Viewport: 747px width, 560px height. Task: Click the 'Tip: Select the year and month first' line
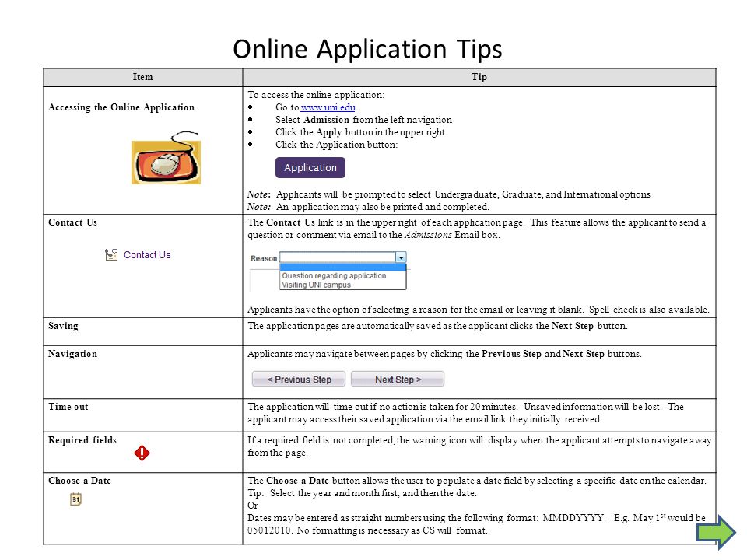pyautogui.click(x=362, y=493)
